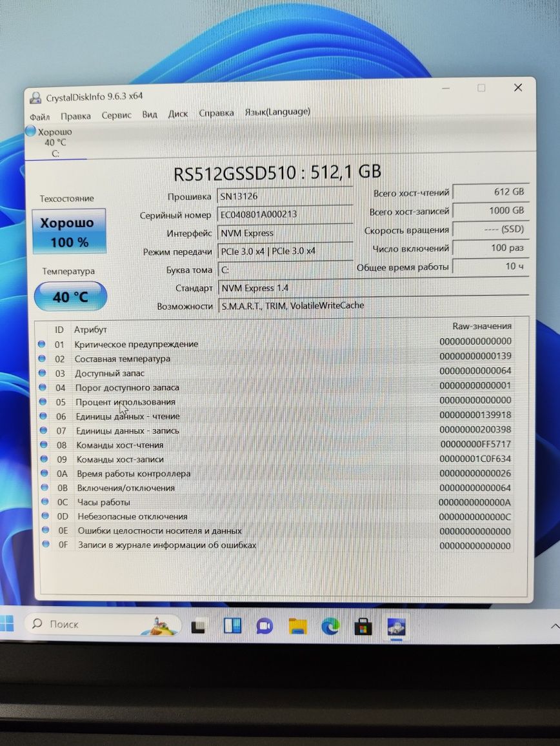
Task: Click raw value 00000001C0F634
Action: [475, 459]
